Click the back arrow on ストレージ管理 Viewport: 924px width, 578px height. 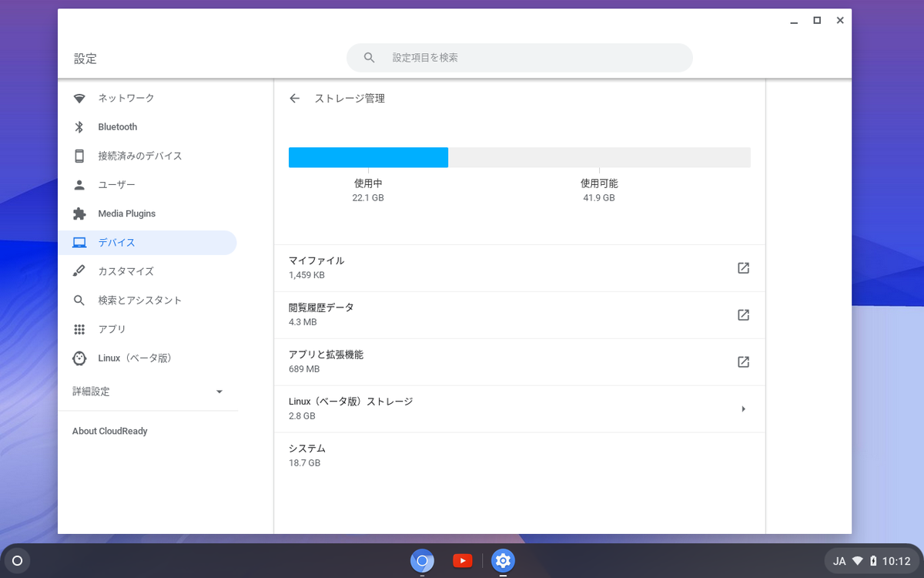point(295,98)
